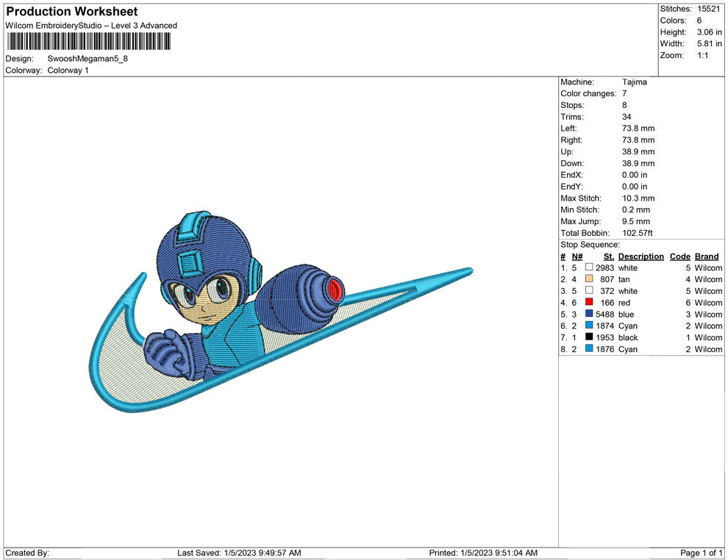
Task: Click the 'blue' description text
Action: (626, 314)
